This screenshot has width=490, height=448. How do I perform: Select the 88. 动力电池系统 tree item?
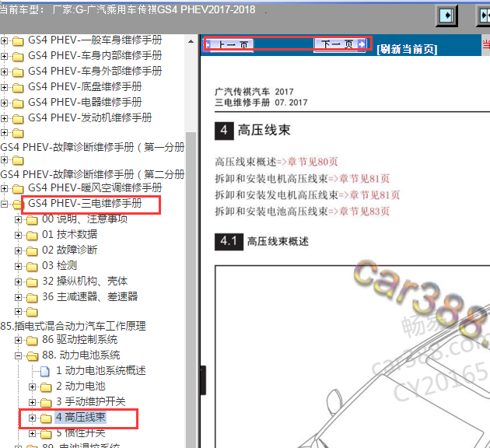(x=81, y=355)
